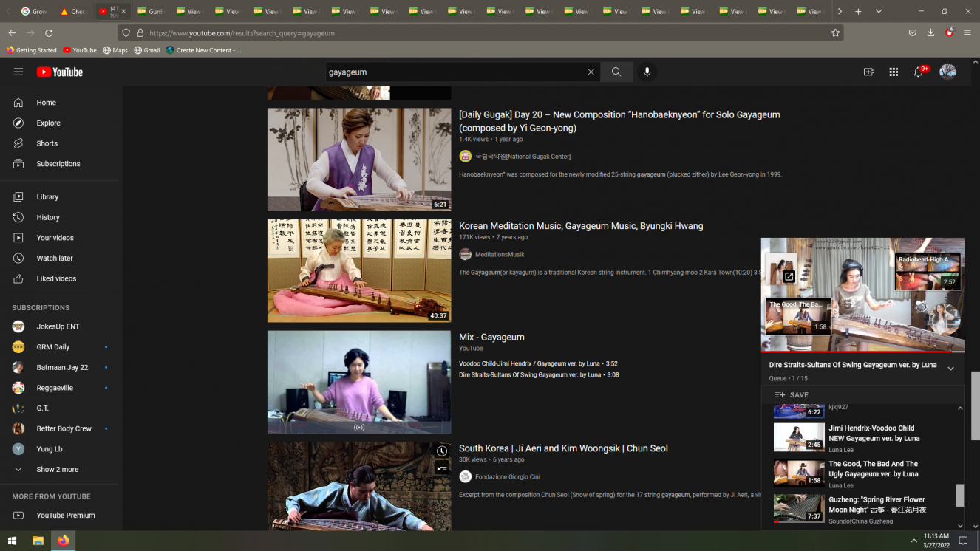Switch to the Check browser tab
Viewport: 980px width, 551px height.
(x=73, y=11)
